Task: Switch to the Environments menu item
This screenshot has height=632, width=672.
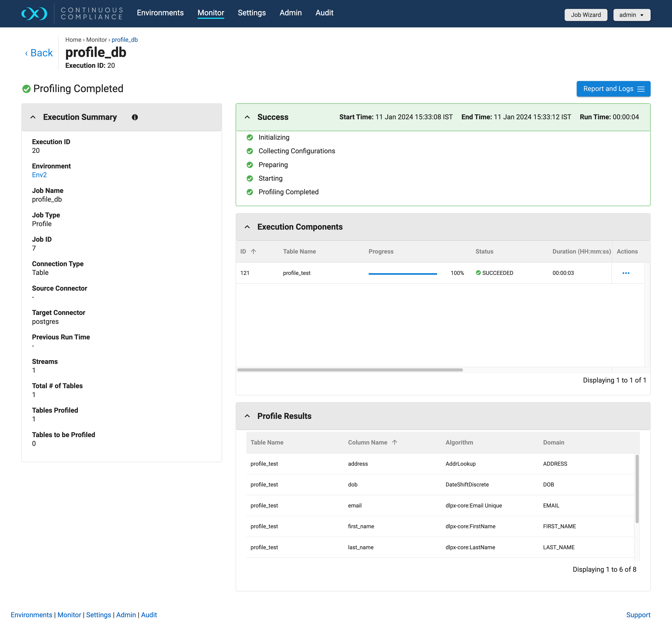Action: pyautogui.click(x=160, y=13)
